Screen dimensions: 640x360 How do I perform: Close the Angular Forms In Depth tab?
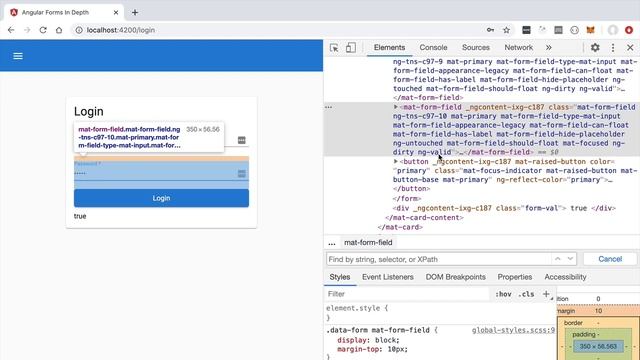116,13
